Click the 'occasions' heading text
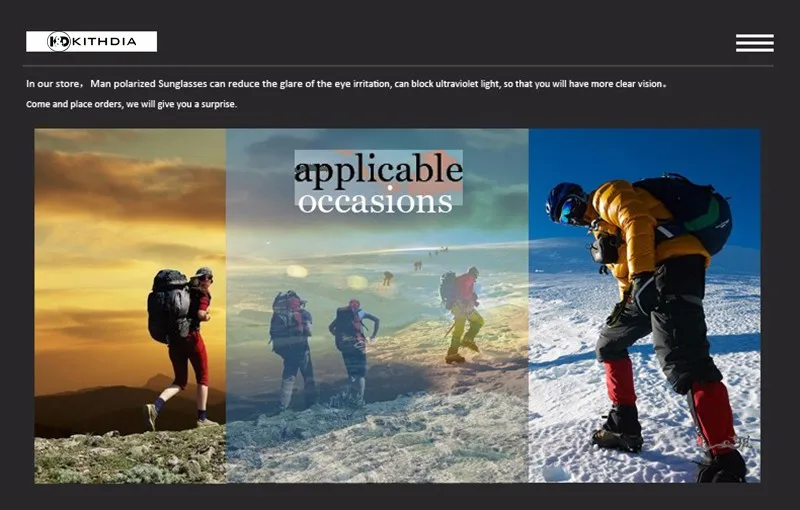Screen dimensions: 800x510 (375, 202)
